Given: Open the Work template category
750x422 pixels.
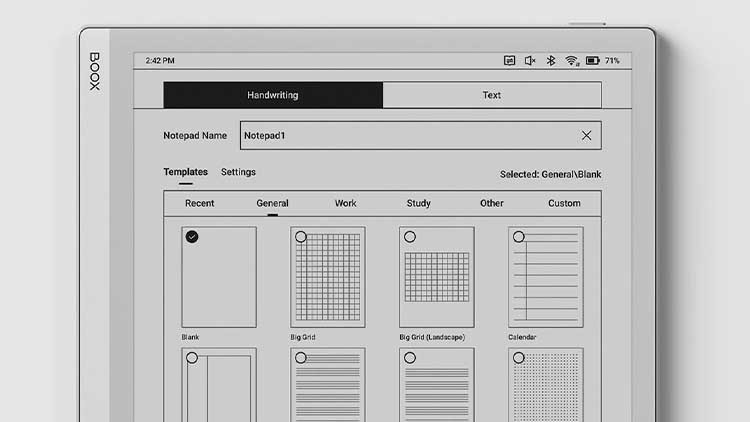Looking at the screenshot, I should (345, 203).
